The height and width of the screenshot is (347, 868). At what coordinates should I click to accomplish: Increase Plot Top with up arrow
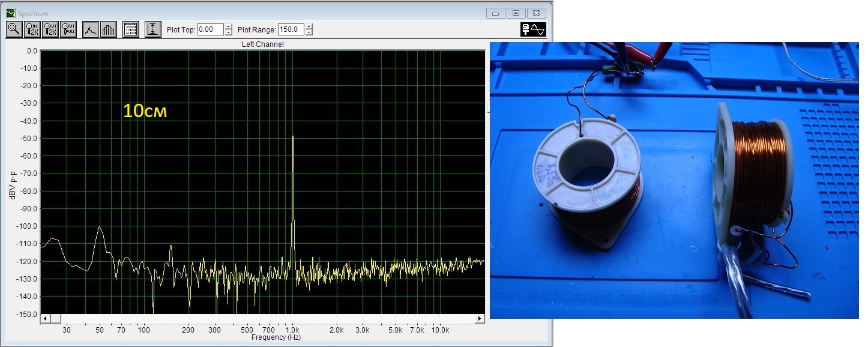click(x=228, y=26)
